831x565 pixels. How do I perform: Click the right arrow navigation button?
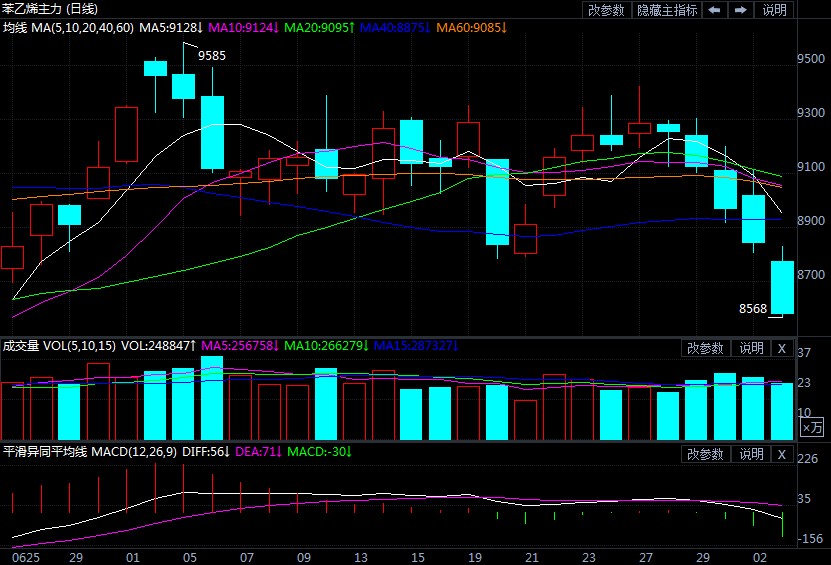[x=741, y=10]
